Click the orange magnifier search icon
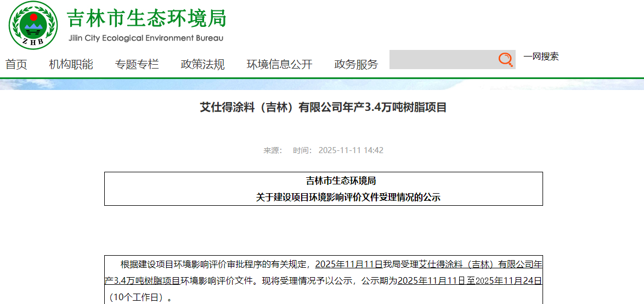Screen dimensions: 644x304 pyautogui.click(x=505, y=59)
